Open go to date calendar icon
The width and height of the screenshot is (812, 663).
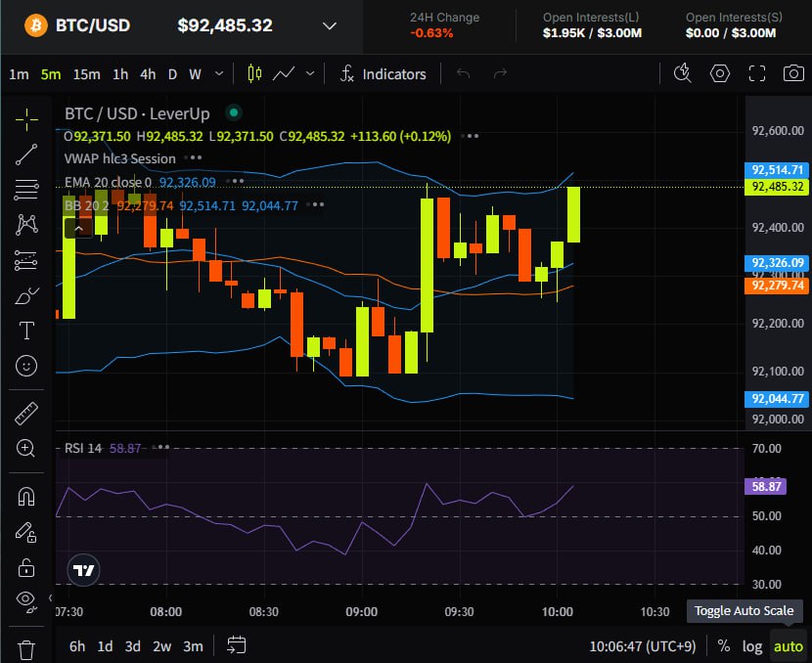(237, 645)
